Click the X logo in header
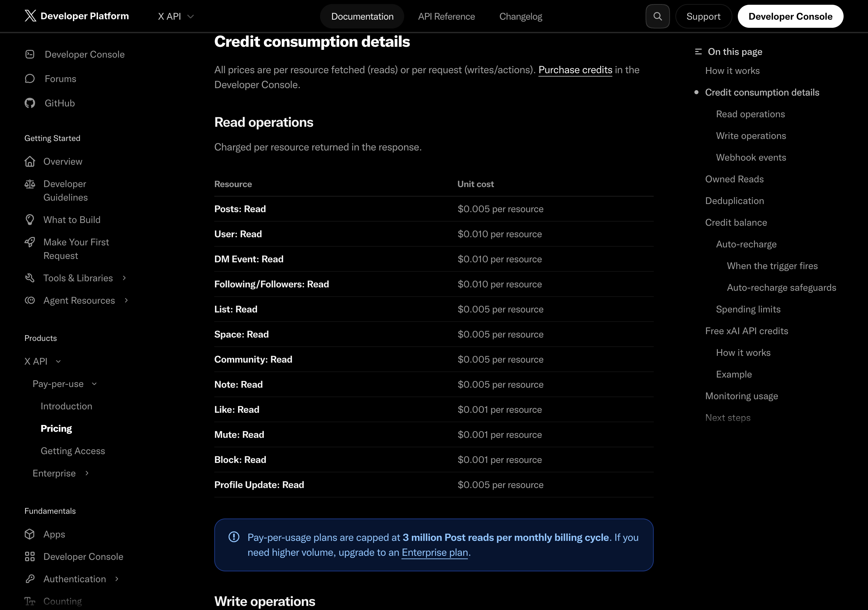Image resolution: width=868 pixels, height=610 pixels. click(x=30, y=16)
